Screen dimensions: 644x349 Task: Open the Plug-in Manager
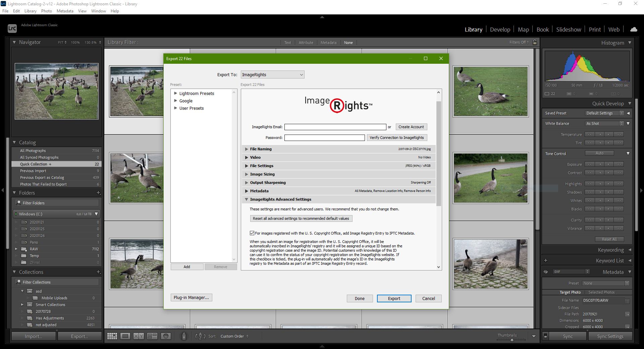[191, 298]
